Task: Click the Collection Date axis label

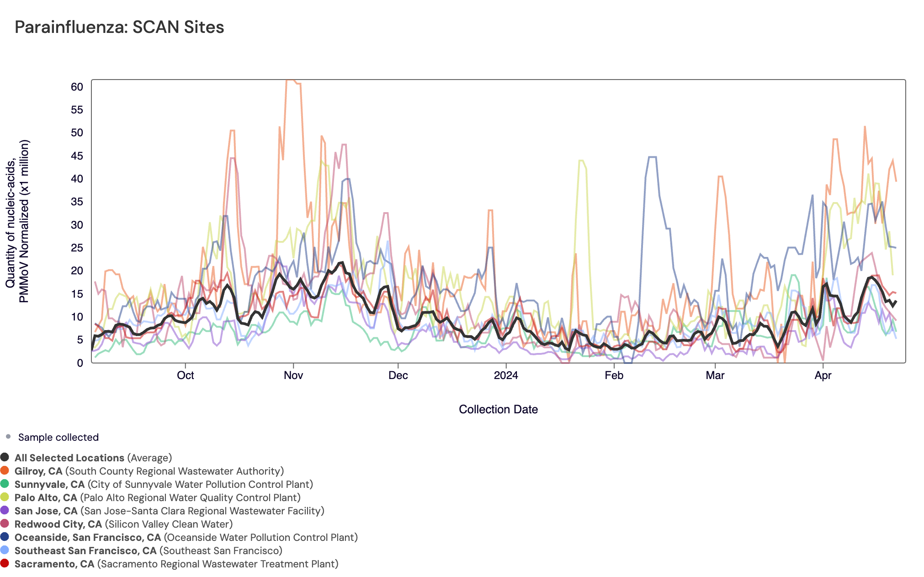Action: pos(498,409)
